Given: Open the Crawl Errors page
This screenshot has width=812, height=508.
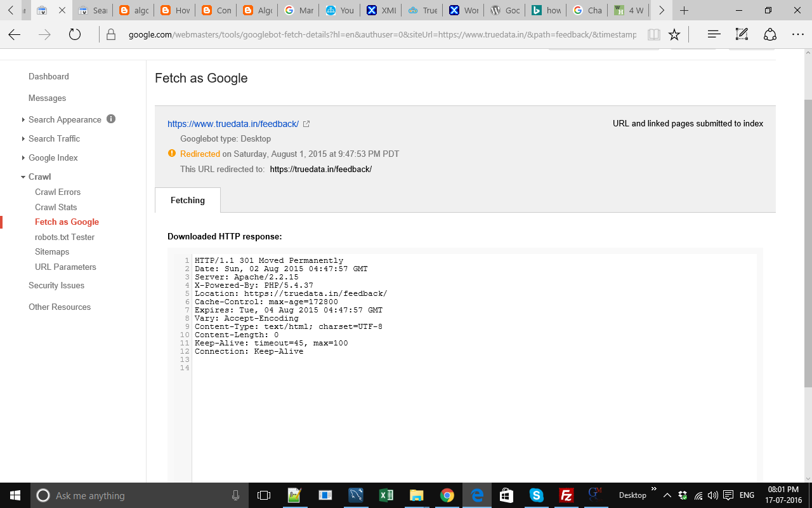Looking at the screenshot, I should 58,192.
